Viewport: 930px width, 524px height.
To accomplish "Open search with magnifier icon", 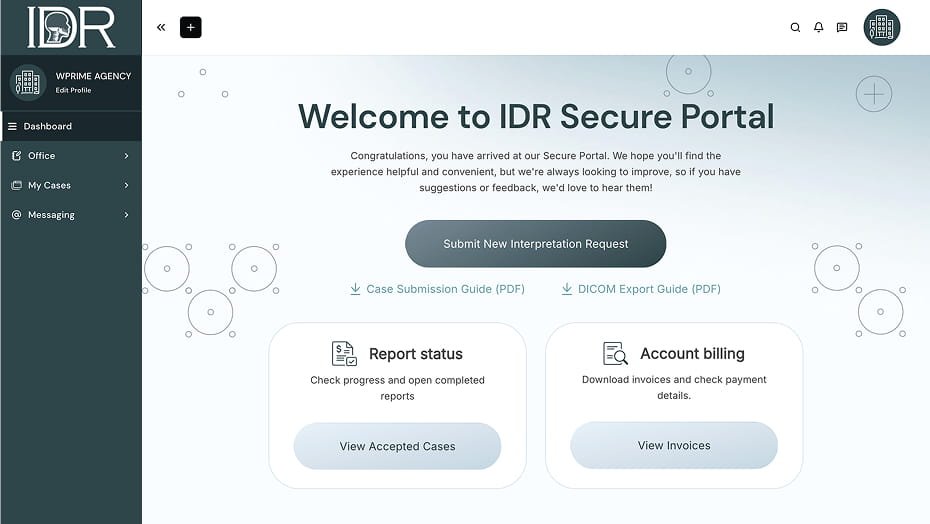I will tap(795, 27).
